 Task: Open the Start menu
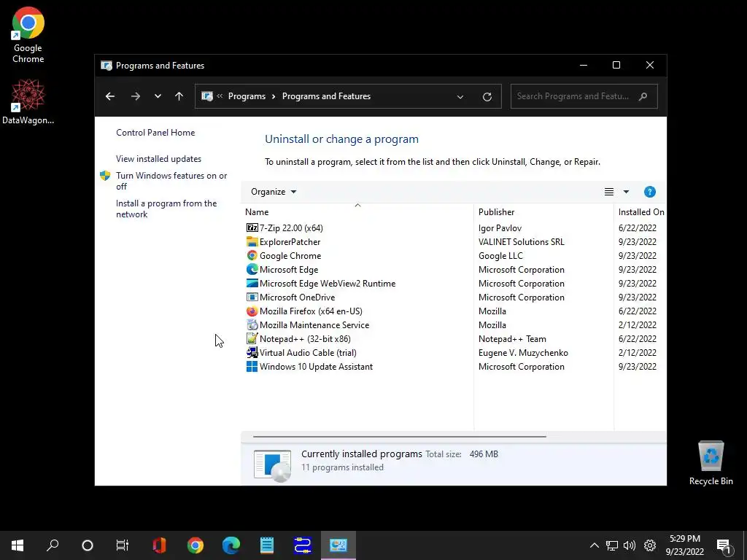[x=18, y=545]
